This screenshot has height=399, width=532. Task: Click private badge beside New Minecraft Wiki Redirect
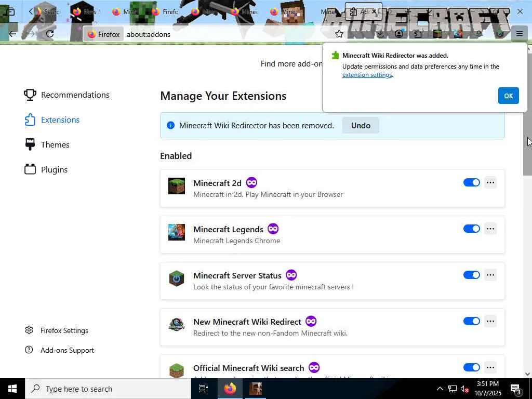click(x=311, y=321)
